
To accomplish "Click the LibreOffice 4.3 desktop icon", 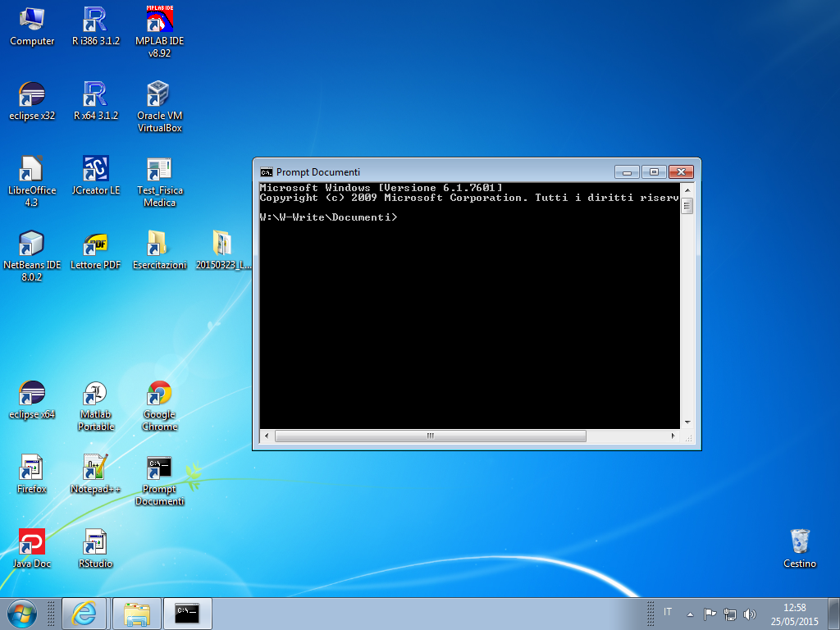I will (x=32, y=170).
